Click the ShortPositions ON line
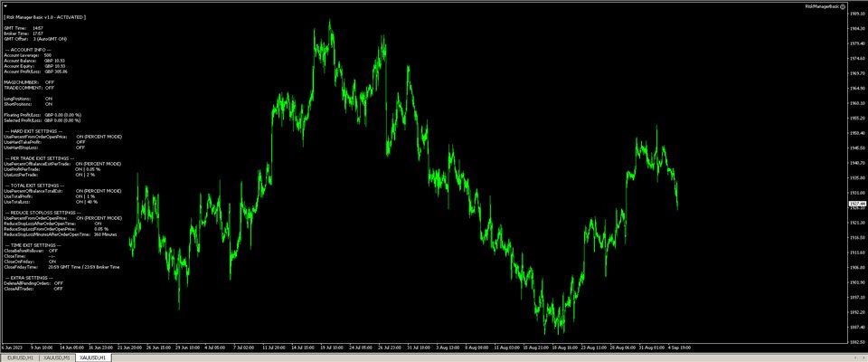 pos(28,104)
